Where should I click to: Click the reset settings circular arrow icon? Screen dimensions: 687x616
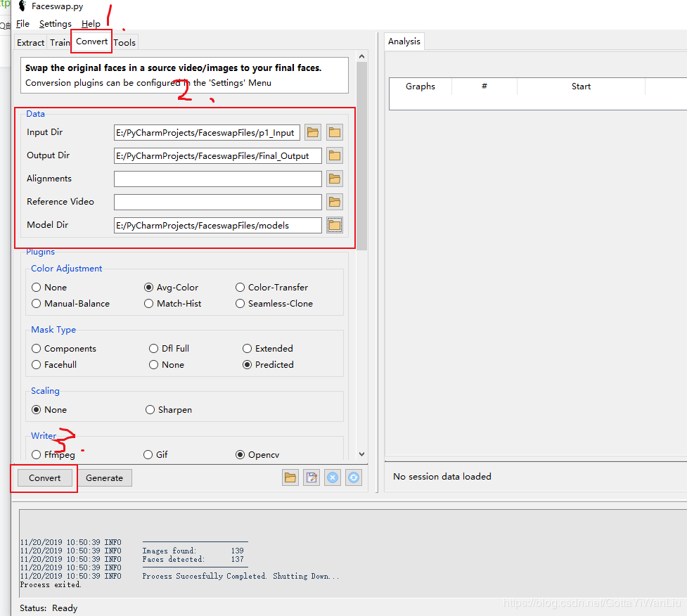354,477
